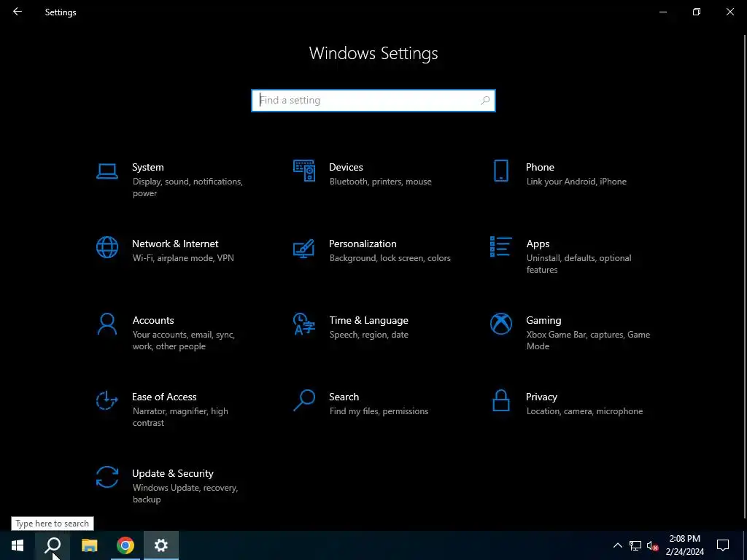Click 'Bluetooth, printers, mouse' description

tap(380, 182)
